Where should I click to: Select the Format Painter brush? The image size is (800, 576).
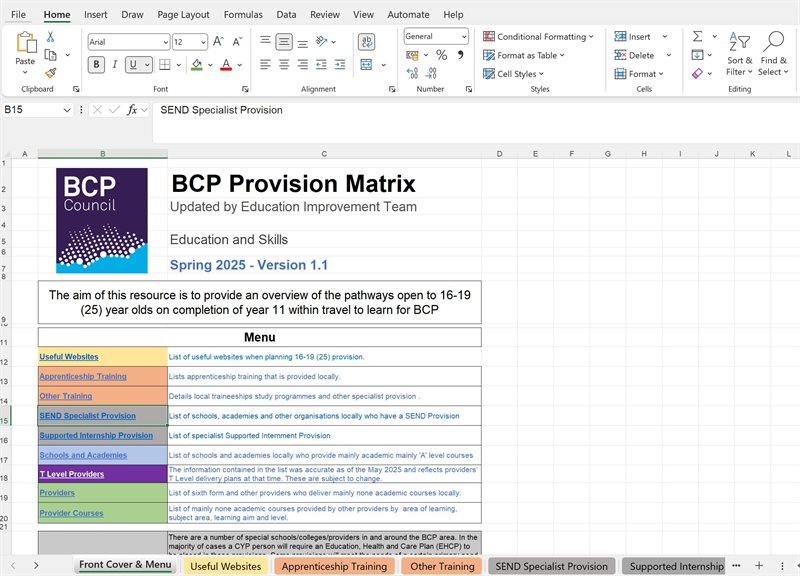coord(51,73)
